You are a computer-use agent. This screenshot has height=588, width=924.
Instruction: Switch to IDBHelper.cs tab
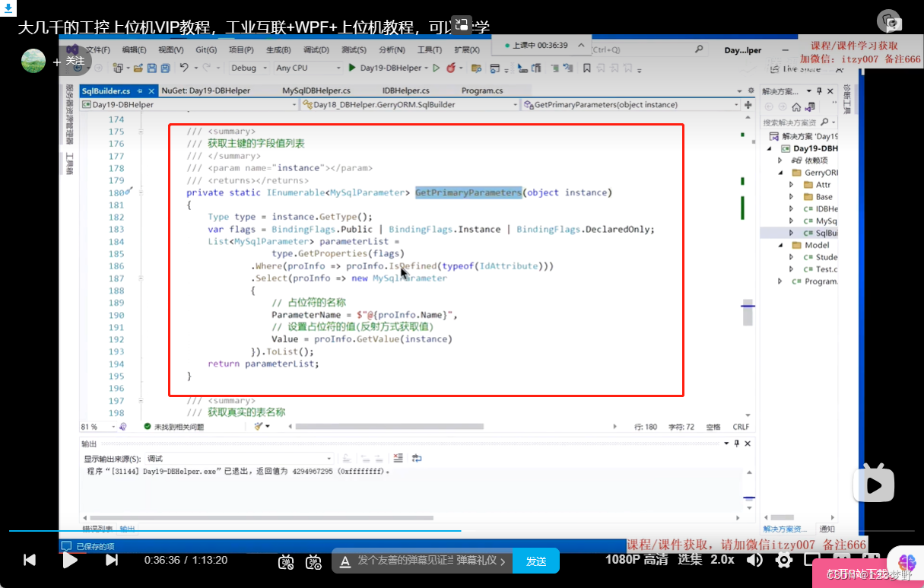coord(405,91)
